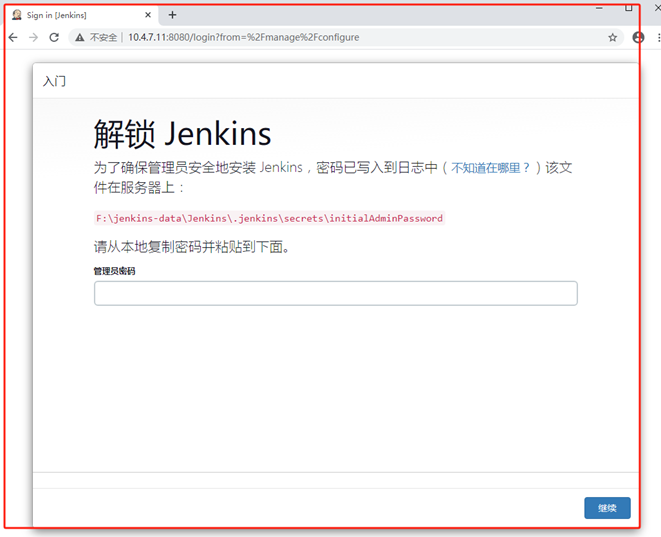Click the address bar URL 10.4.7.11:8080
This screenshot has height=537, width=661.
[x=244, y=38]
